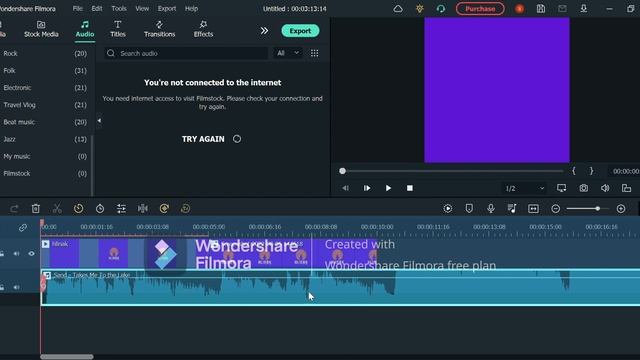Save the project with the disk icon
The height and width of the screenshot is (360, 640).
541,9
